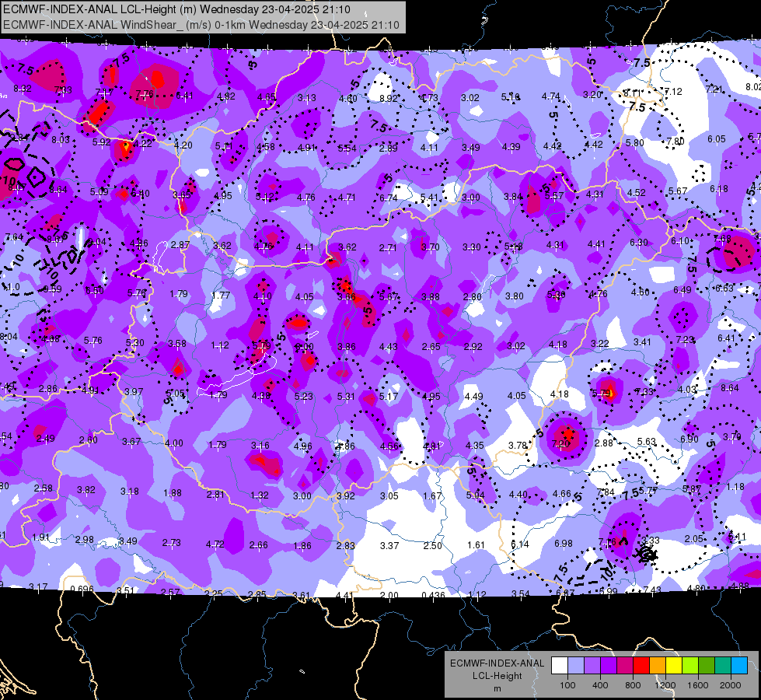Click the grid value 1.61
The width and height of the screenshot is (761, 700).
pos(476,545)
